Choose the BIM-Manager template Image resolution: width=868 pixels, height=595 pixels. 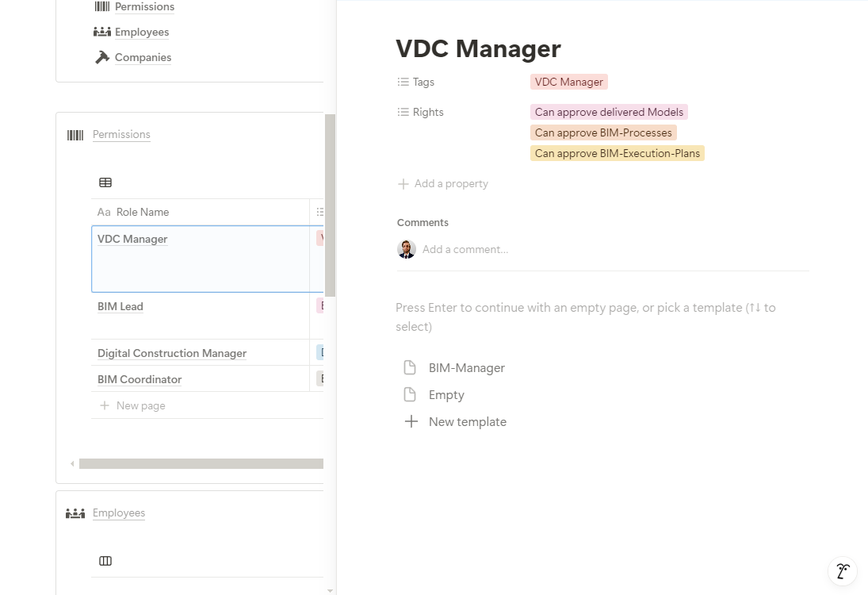pos(466,368)
